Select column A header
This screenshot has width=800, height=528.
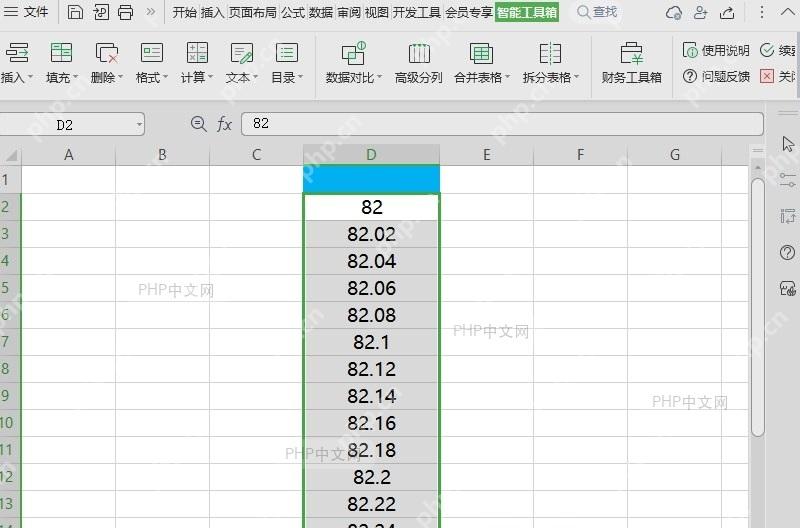pyautogui.click(x=68, y=155)
